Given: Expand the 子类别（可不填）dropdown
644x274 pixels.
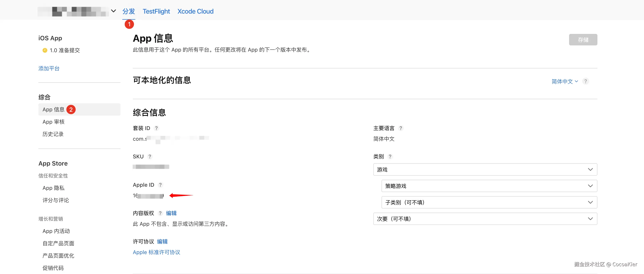Looking at the screenshot, I should [590, 202].
